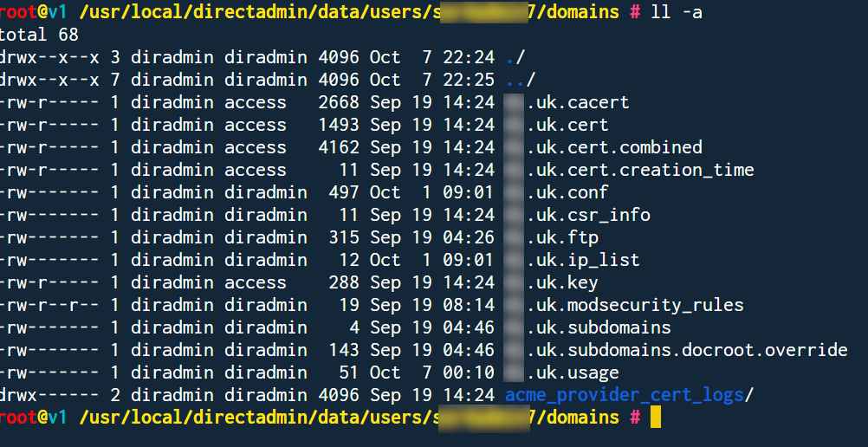The height and width of the screenshot is (447, 868).
Task: Click the .uk.usage file name
Action: coord(572,372)
